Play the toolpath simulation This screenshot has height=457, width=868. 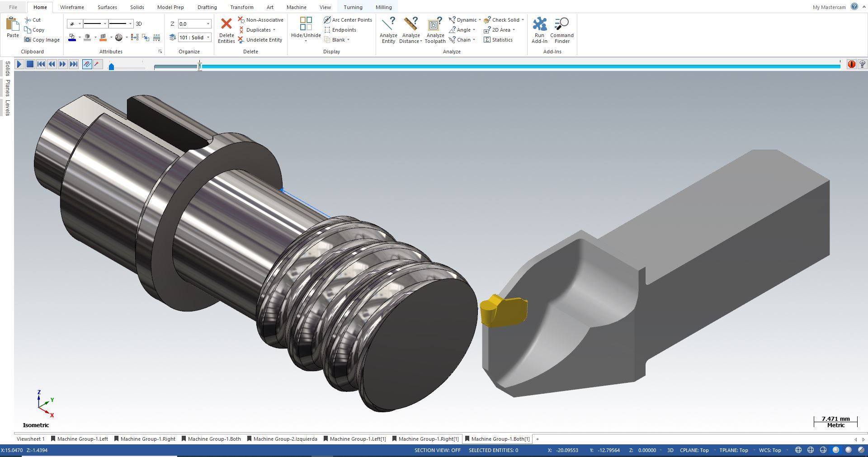(x=19, y=64)
